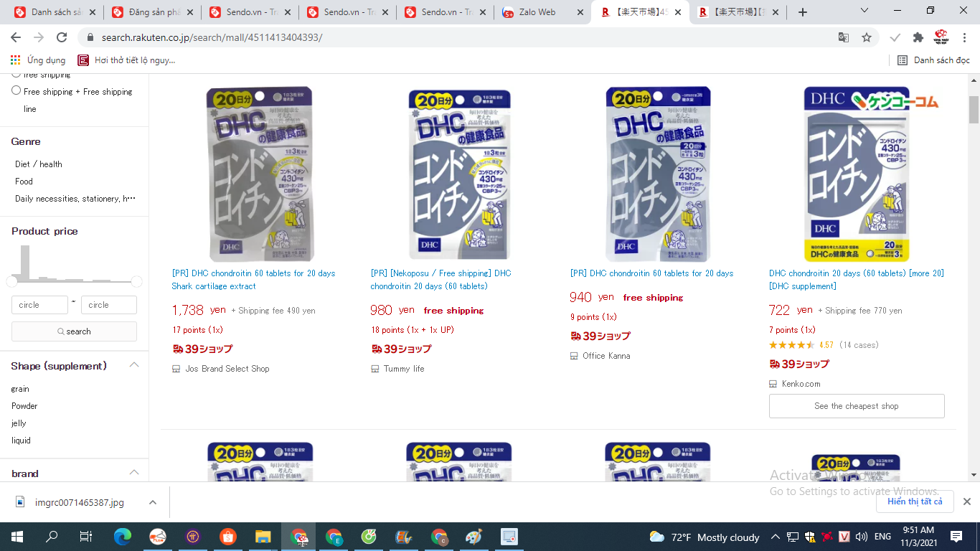The height and width of the screenshot is (551, 980).
Task: Click See the cheapest shop button
Action: click(857, 406)
